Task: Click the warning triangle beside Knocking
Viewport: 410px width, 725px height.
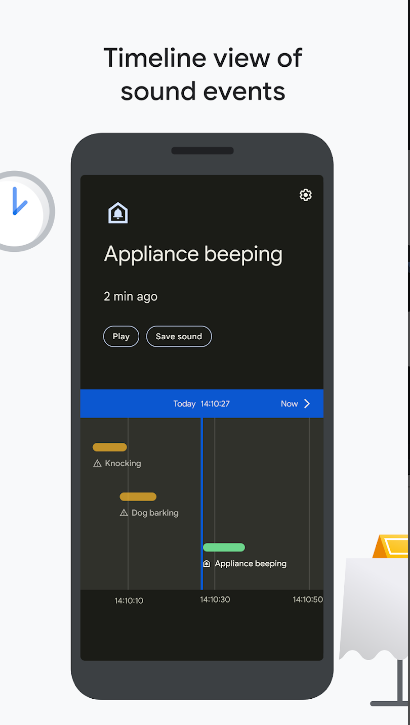Action: click(x=97, y=463)
